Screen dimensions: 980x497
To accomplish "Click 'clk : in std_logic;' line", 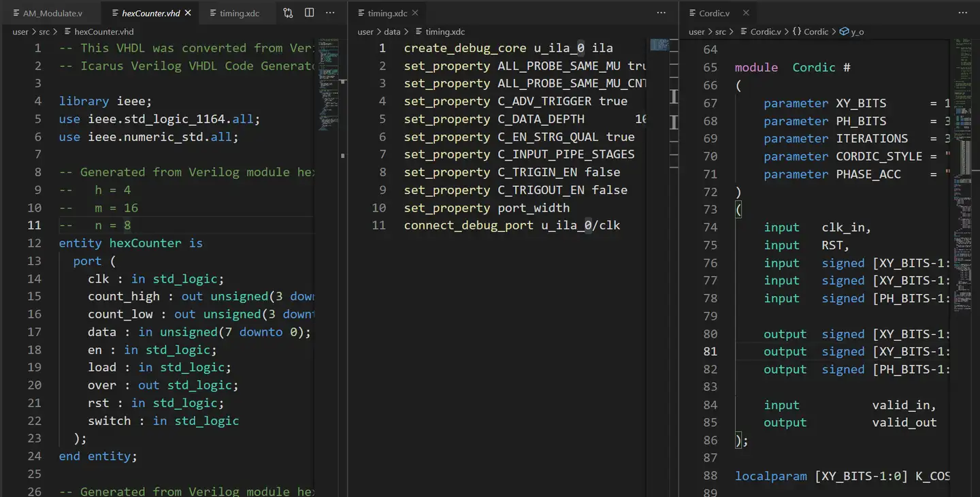I will pos(156,278).
